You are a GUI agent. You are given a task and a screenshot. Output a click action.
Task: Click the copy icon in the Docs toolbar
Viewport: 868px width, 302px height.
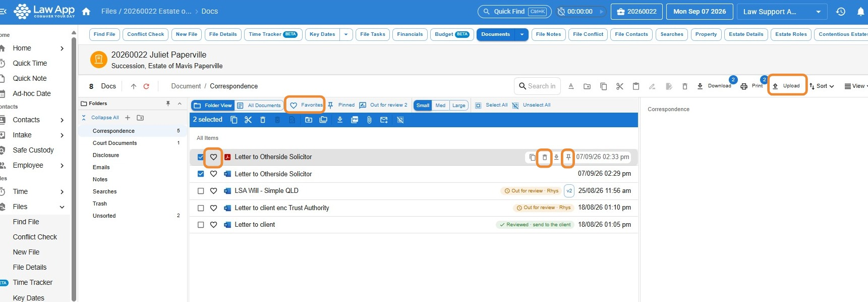pos(603,86)
